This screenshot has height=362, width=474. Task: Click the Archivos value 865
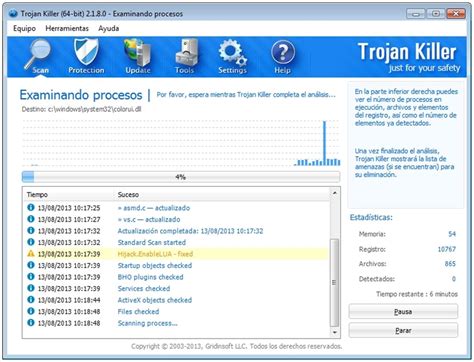(x=450, y=264)
